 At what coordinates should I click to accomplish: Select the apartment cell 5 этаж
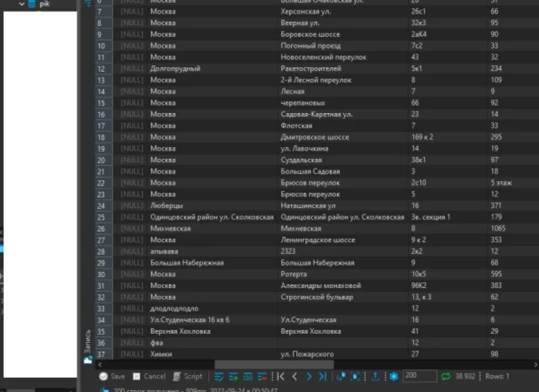click(x=513, y=183)
